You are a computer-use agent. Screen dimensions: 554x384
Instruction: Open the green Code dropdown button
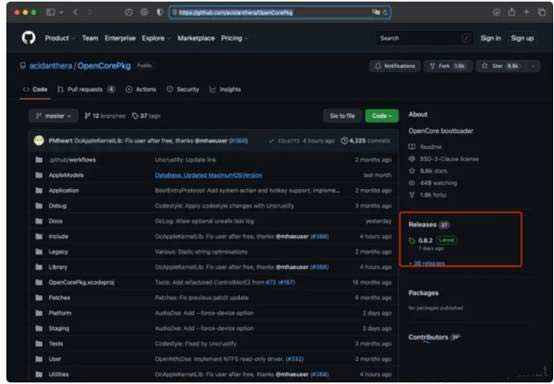[x=382, y=116]
